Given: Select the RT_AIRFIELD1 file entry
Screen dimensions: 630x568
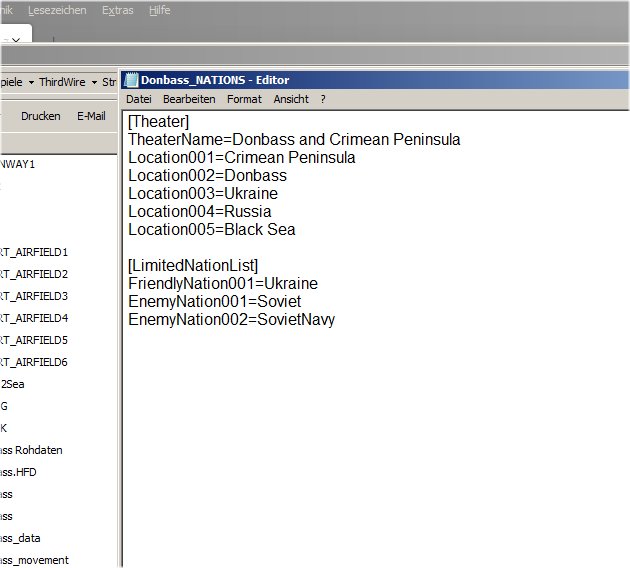Looking at the screenshot, I should [x=34, y=252].
